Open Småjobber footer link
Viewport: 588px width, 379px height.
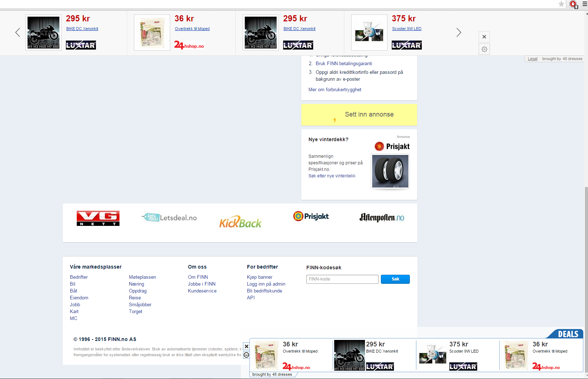click(140, 304)
